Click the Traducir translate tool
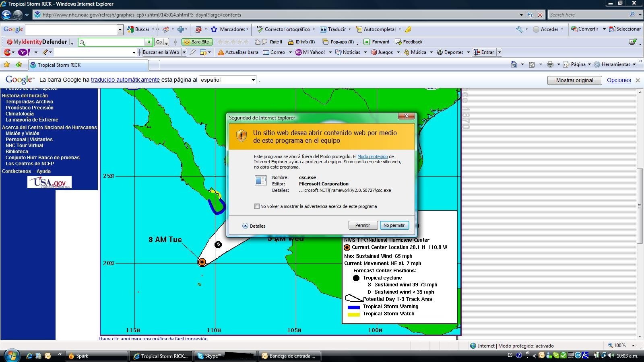Image resolution: width=644 pixels, height=362 pixels. [x=333, y=29]
